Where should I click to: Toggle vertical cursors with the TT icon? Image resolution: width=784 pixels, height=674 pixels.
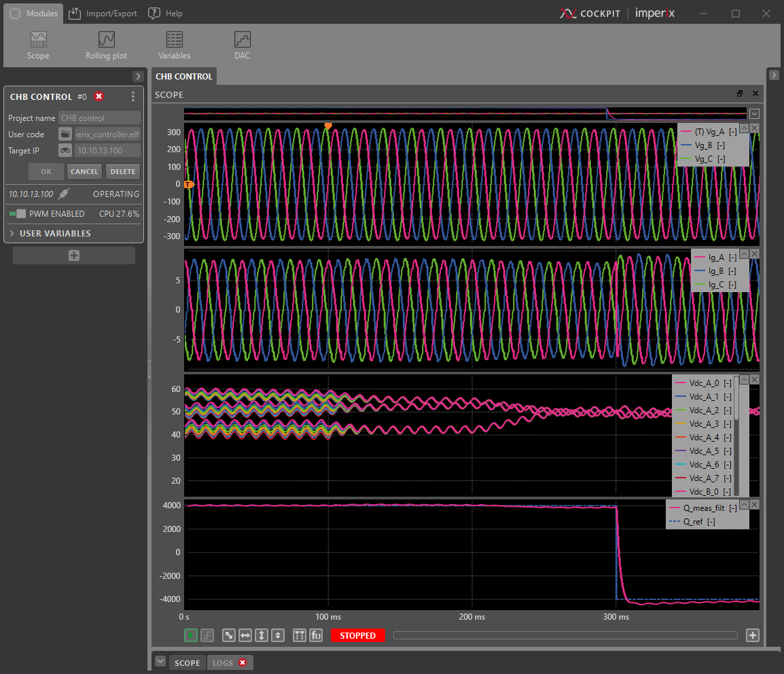[x=299, y=635]
